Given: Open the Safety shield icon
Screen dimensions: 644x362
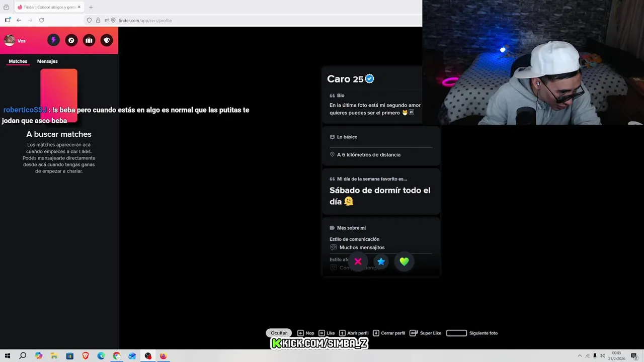Looking at the screenshot, I should pos(107,40).
